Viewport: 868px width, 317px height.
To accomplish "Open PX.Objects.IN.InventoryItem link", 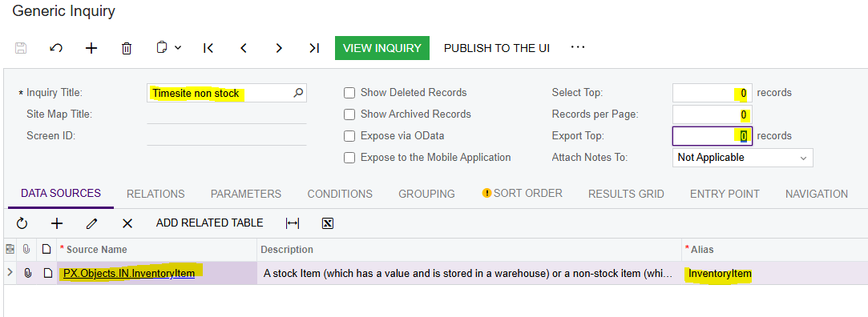I will (x=129, y=273).
